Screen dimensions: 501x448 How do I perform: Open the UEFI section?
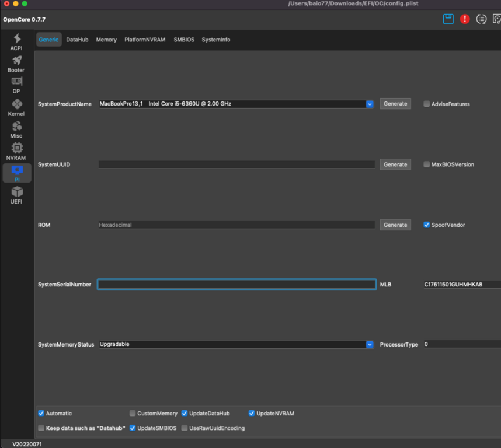pyautogui.click(x=16, y=194)
